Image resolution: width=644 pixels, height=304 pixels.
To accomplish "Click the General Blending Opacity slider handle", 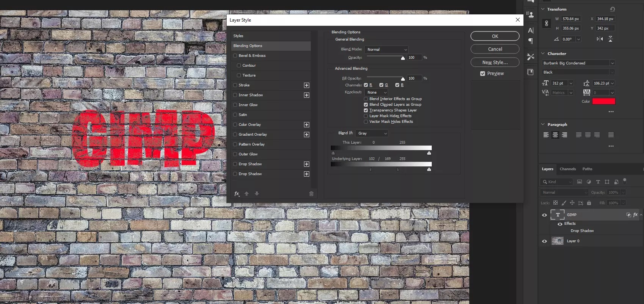I will 403,58.
